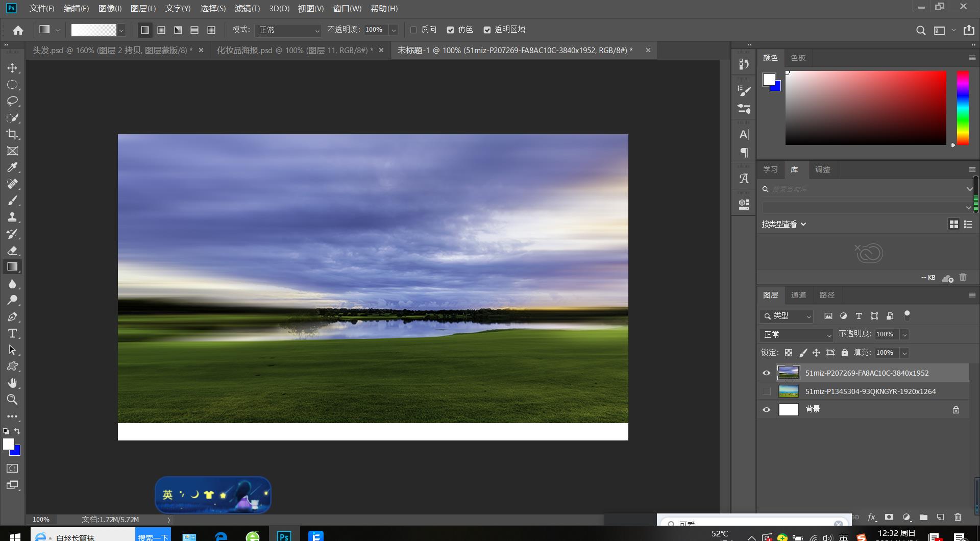
Task: Select the Lasso tool
Action: (12, 101)
